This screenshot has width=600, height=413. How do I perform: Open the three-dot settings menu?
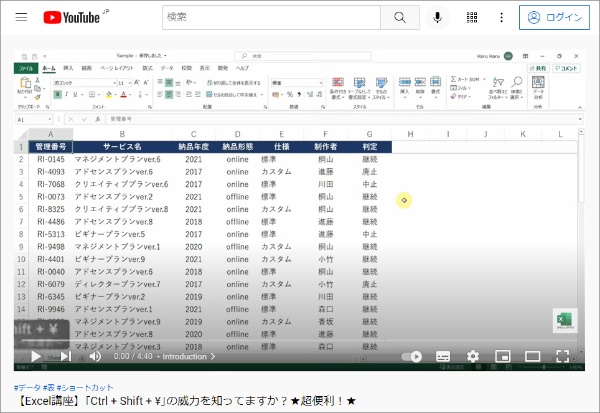(501, 17)
